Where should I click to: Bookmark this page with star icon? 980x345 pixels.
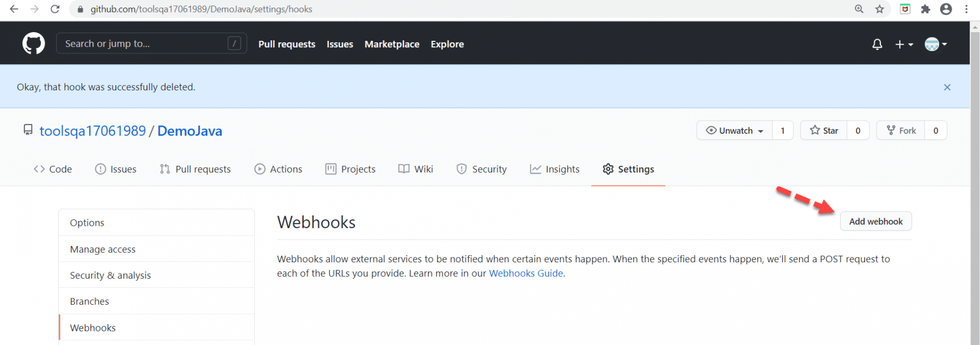point(880,9)
